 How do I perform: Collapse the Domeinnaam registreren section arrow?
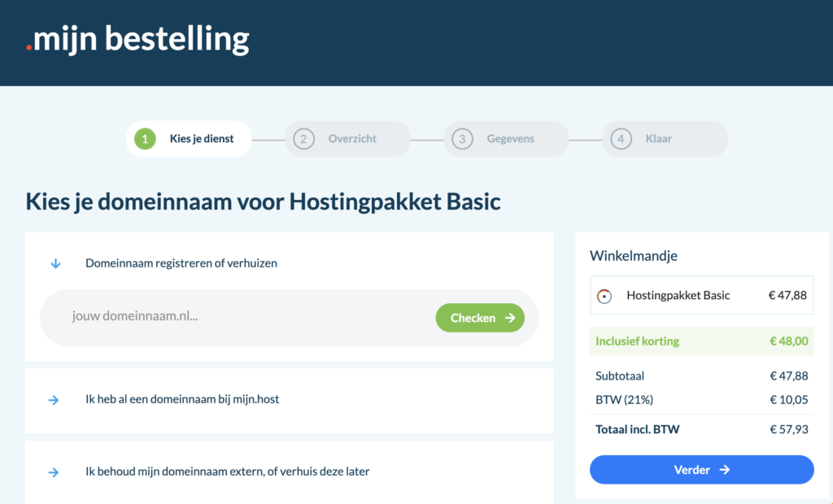(55, 263)
